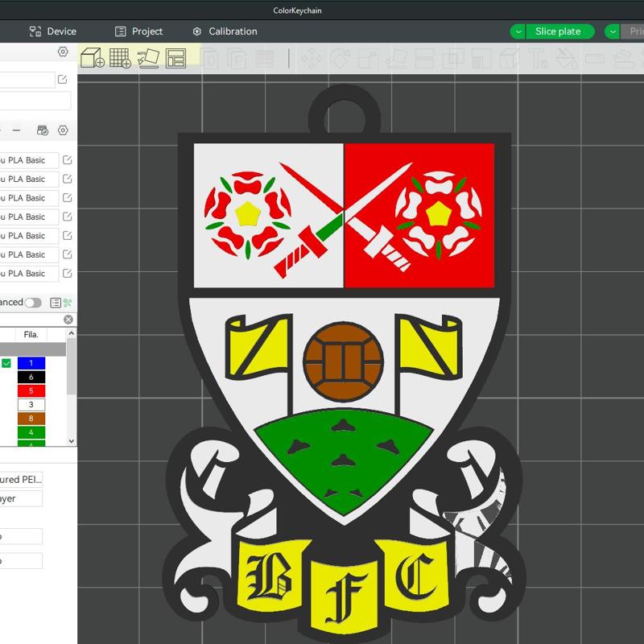Open the Textured PEI plate type dropdown

20,479
